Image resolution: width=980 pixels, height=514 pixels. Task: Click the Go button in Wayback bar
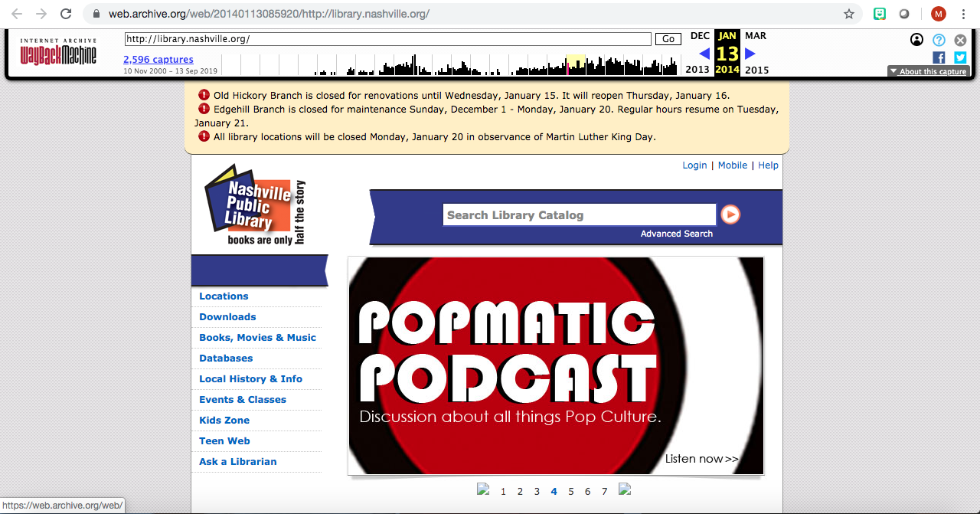(668, 39)
